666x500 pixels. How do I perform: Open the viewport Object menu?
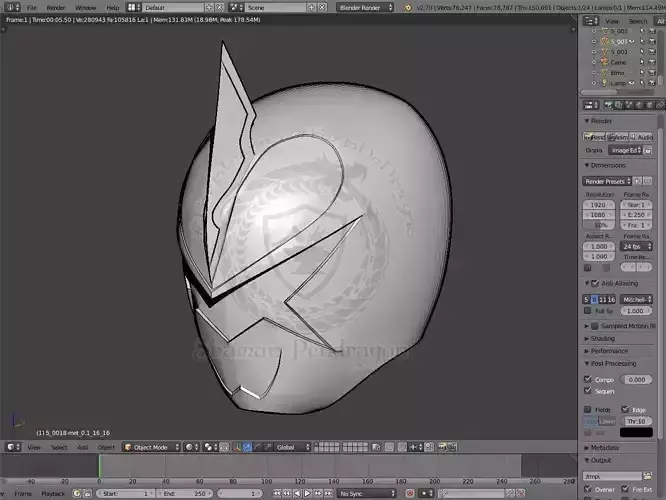(x=106, y=447)
